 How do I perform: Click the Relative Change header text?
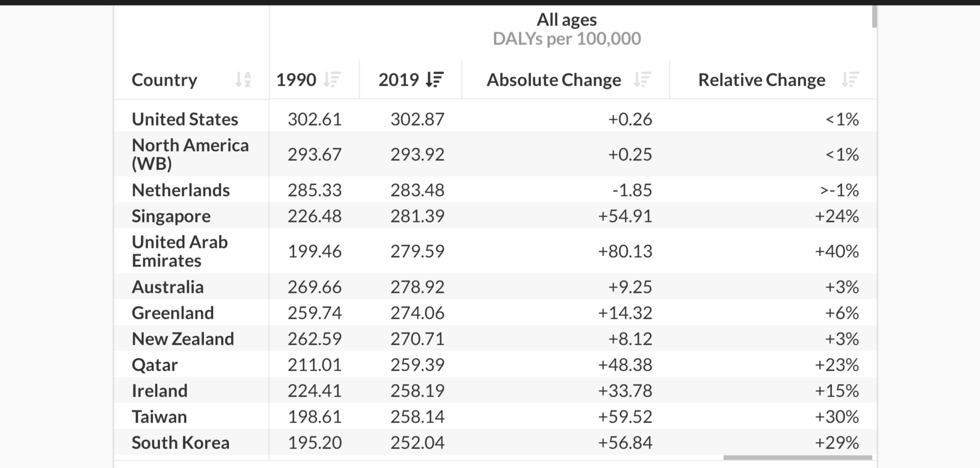[761, 80]
